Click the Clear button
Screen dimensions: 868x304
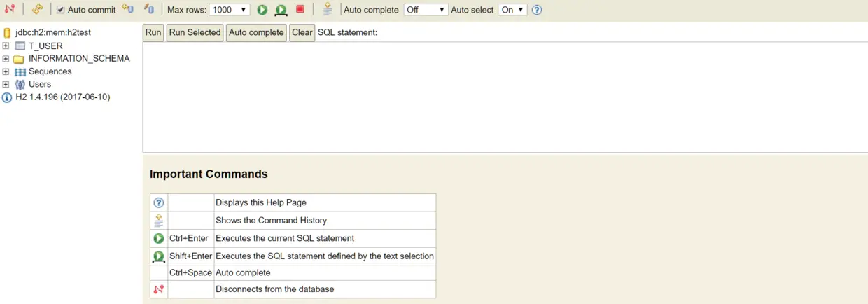point(302,33)
